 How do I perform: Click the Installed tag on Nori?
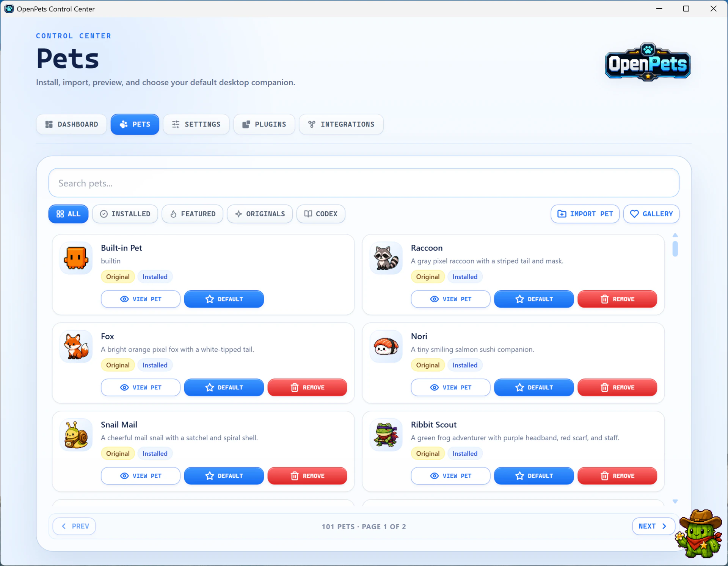(x=465, y=365)
